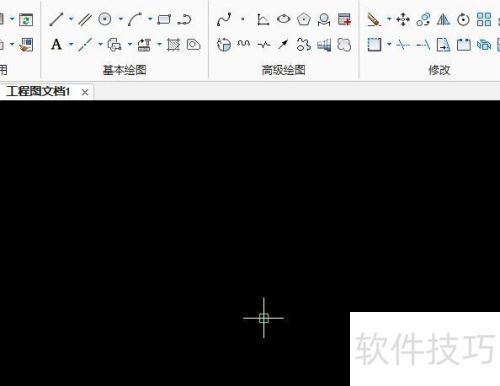Click the rectangle with top notches icon

(x=463, y=45)
